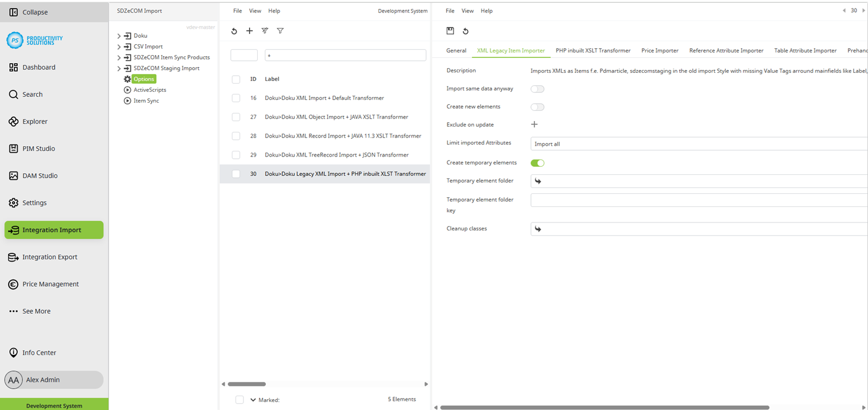Disable the Create temporary elements toggle
Viewport: 868px width, 410px height.
click(537, 163)
